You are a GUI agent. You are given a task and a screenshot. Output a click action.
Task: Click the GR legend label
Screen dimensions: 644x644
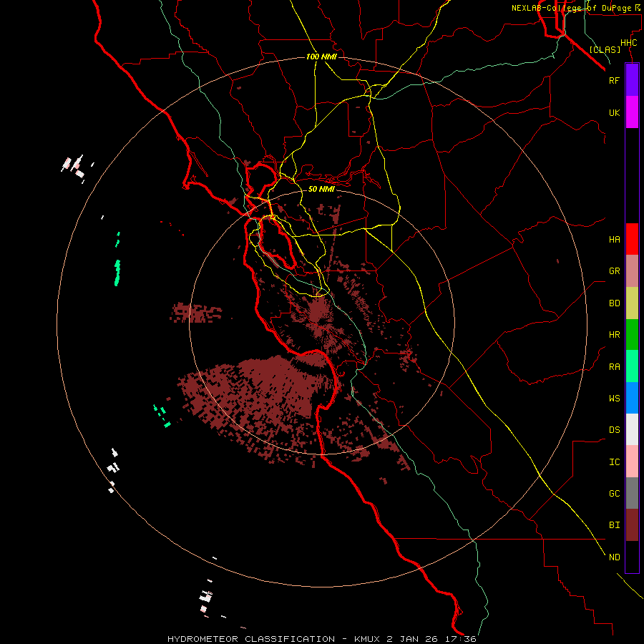click(x=614, y=271)
